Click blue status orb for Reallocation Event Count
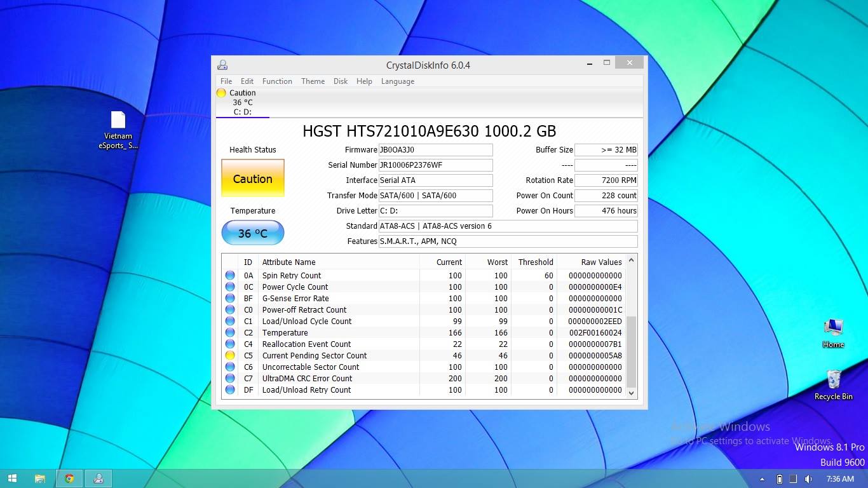This screenshot has width=868, height=488. (x=230, y=344)
